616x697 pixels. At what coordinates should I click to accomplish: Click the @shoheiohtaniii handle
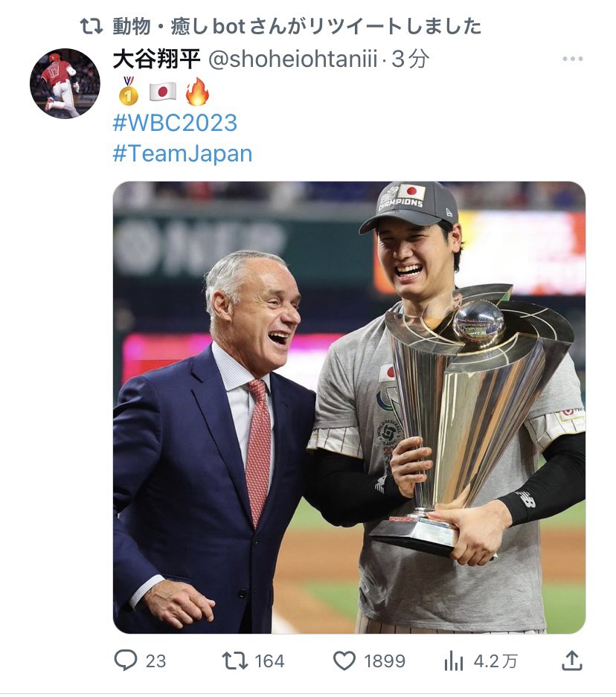[x=293, y=59]
